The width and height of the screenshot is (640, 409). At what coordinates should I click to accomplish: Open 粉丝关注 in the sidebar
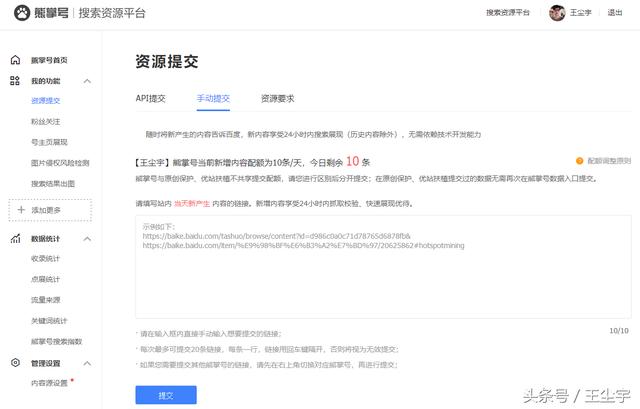click(x=45, y=121)
